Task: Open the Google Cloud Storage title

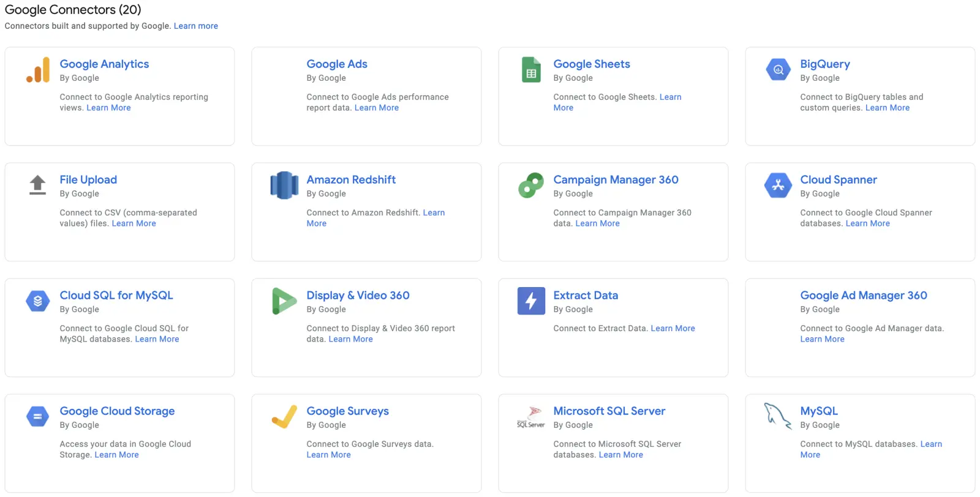Action: click(x=117, y=411)
